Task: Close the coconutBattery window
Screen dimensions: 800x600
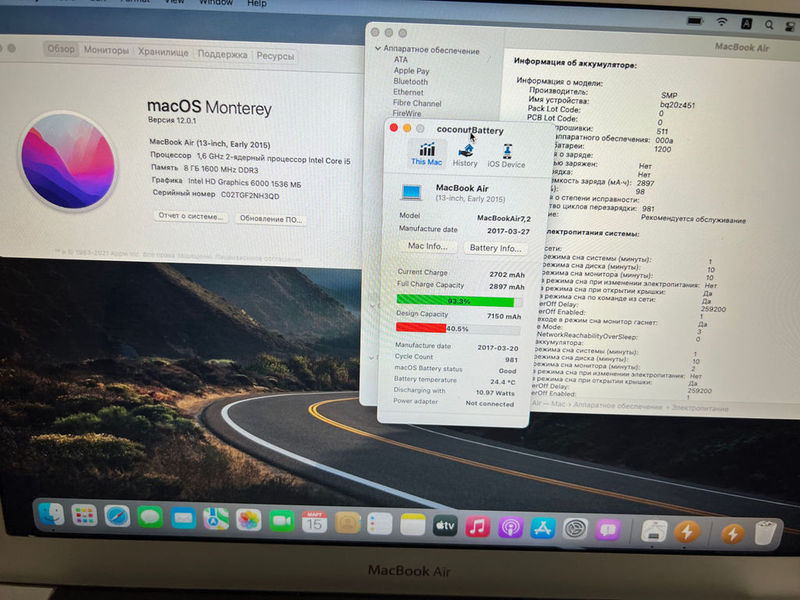Action: tap(393, 128)
